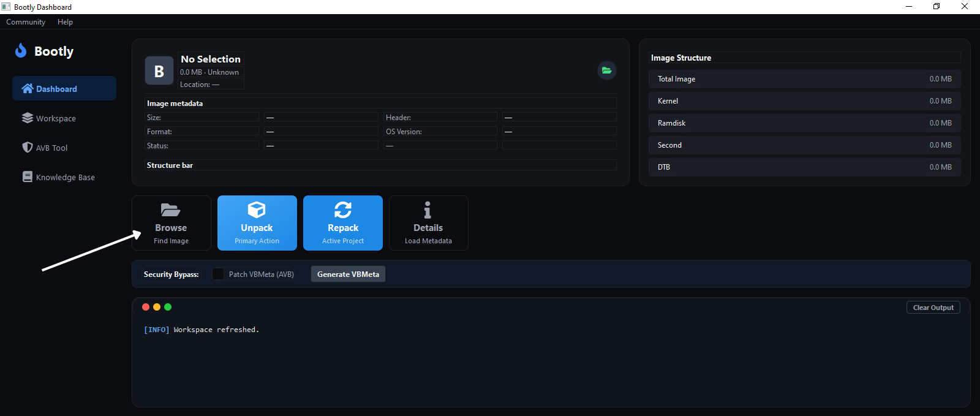Click the book icon beside Knowledge Base
Screen dimensions: 980x416
tap(28, 176)
